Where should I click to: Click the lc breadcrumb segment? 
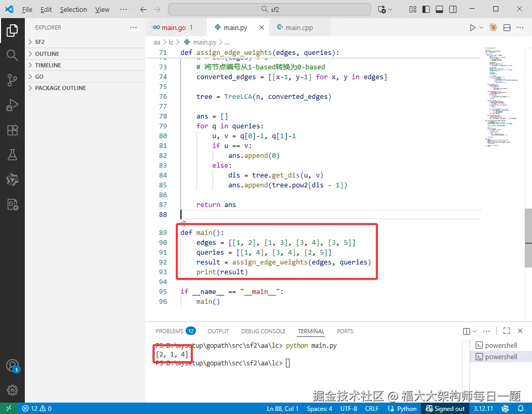[x=171, y=42]
